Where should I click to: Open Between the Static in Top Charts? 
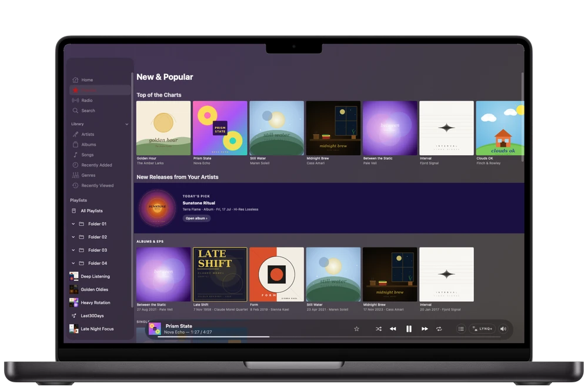pyautogui.click(x=390, y=128)
